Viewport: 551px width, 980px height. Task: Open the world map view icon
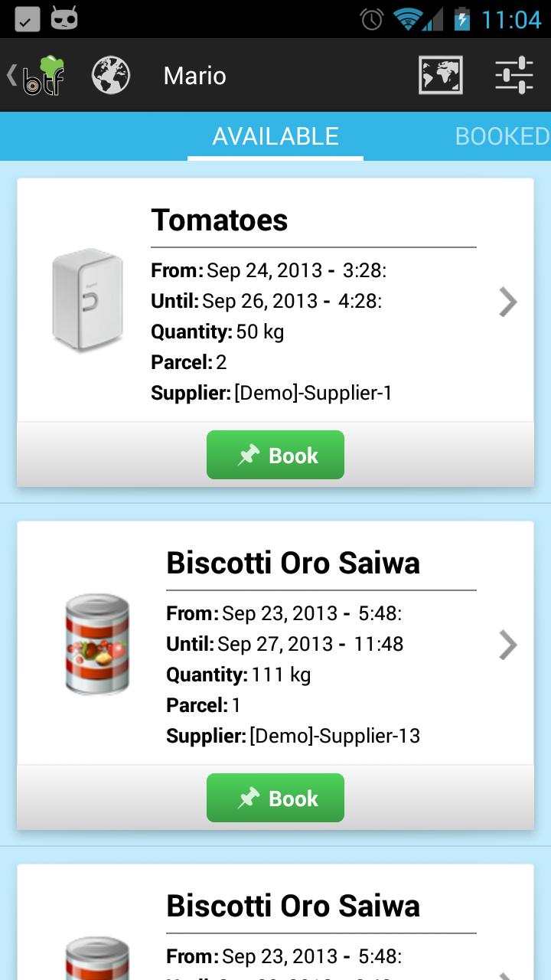coord(440,76)
